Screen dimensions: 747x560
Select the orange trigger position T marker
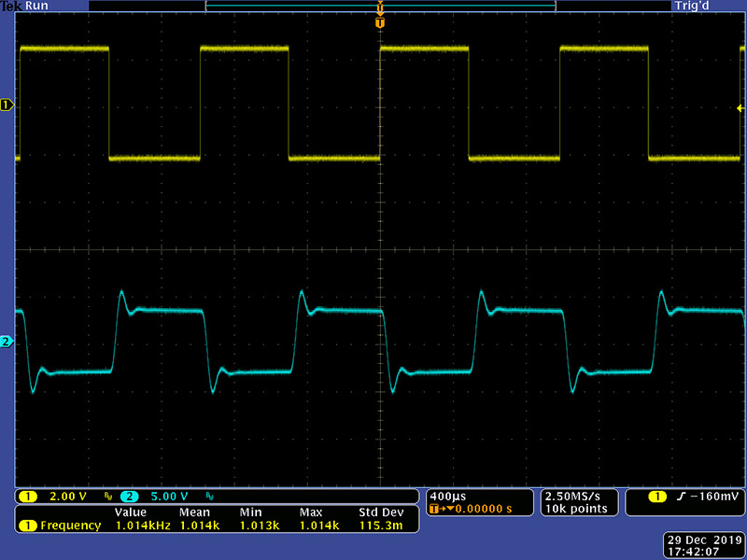379,21
